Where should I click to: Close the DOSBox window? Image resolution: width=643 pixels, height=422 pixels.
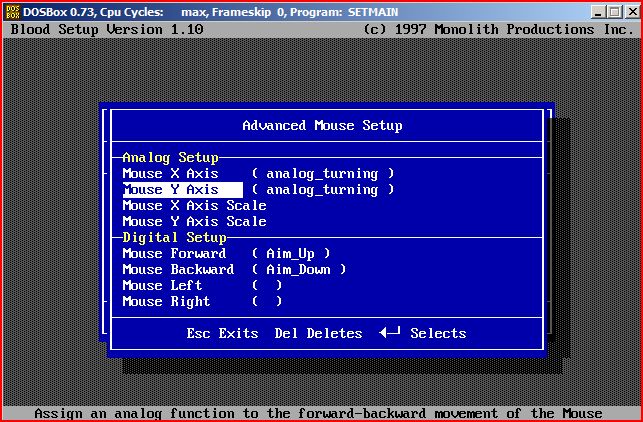pos(632,12)
